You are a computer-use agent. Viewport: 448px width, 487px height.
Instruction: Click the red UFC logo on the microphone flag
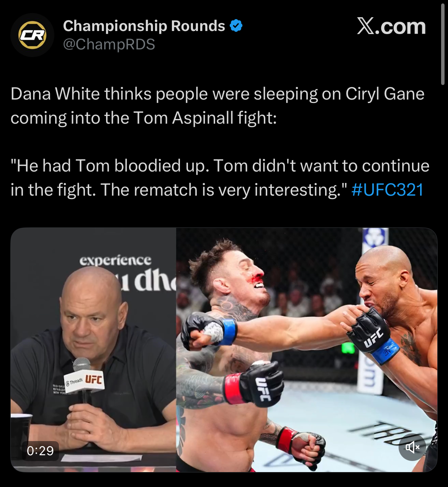click(93, 379)
